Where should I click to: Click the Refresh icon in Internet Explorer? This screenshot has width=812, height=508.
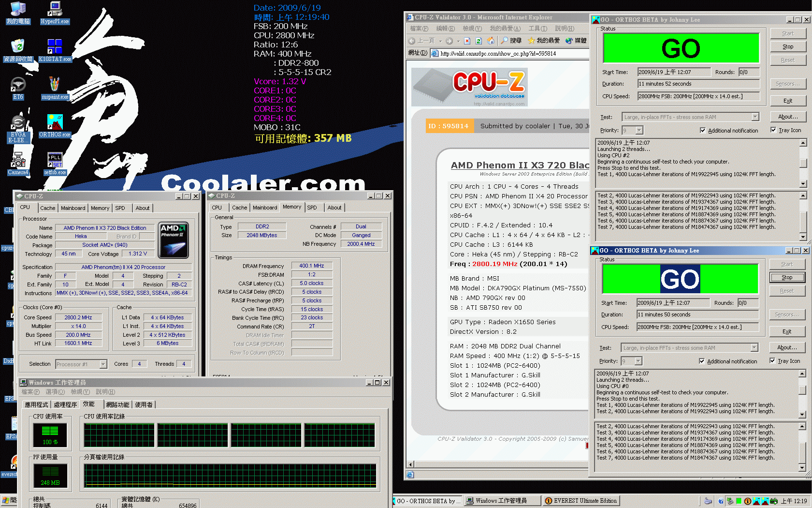[478, 41]
